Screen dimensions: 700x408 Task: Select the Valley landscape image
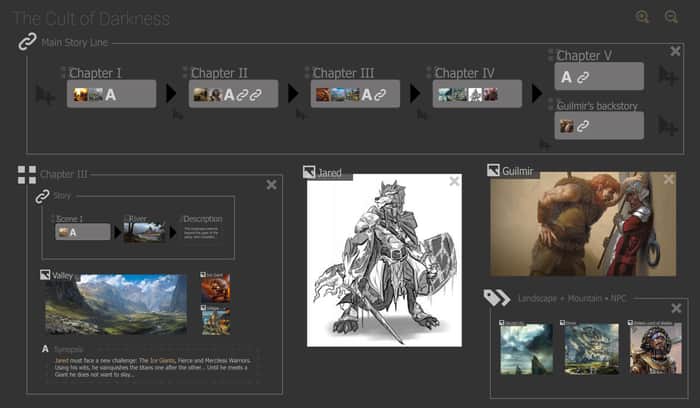click(116, 304)
